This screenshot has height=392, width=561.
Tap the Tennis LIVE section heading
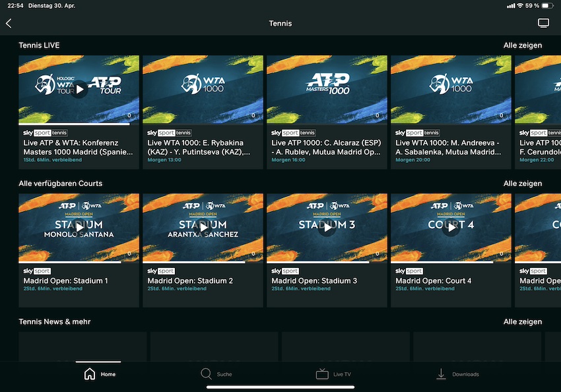point(39,46)
